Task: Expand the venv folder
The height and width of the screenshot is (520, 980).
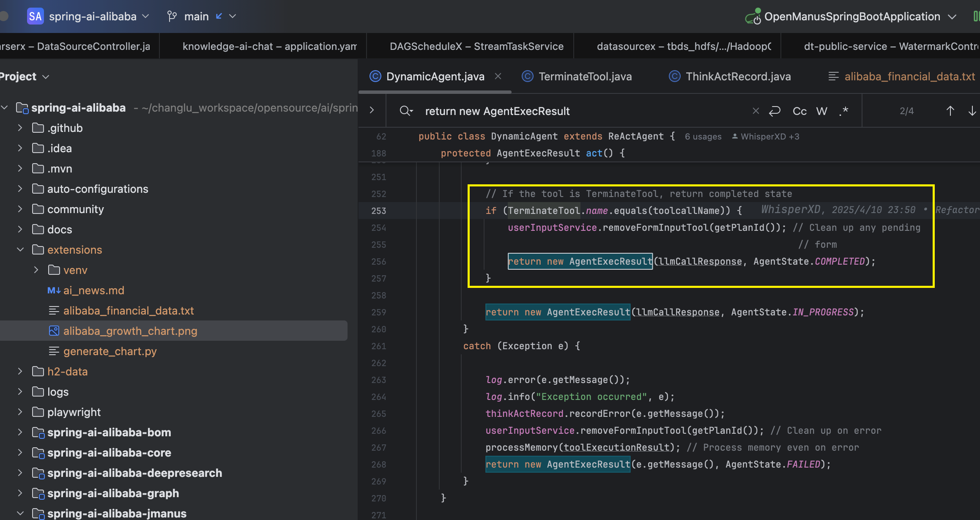Action: (36, 270)
